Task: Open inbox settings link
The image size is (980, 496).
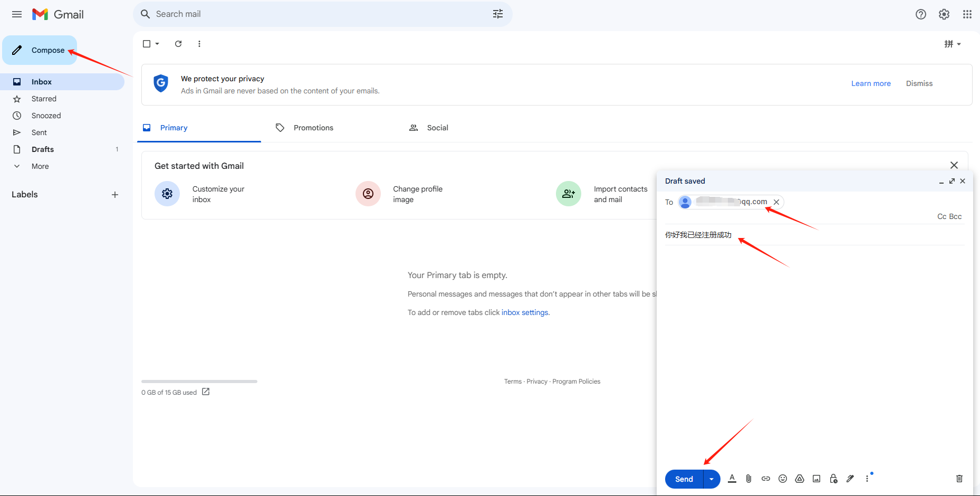Action: click(525, 312)
